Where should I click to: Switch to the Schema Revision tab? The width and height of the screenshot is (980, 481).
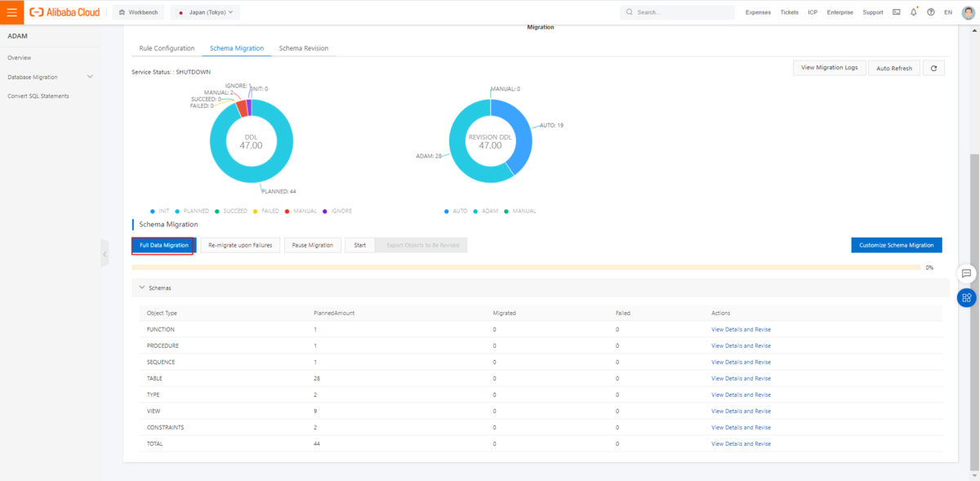(304, 48)
